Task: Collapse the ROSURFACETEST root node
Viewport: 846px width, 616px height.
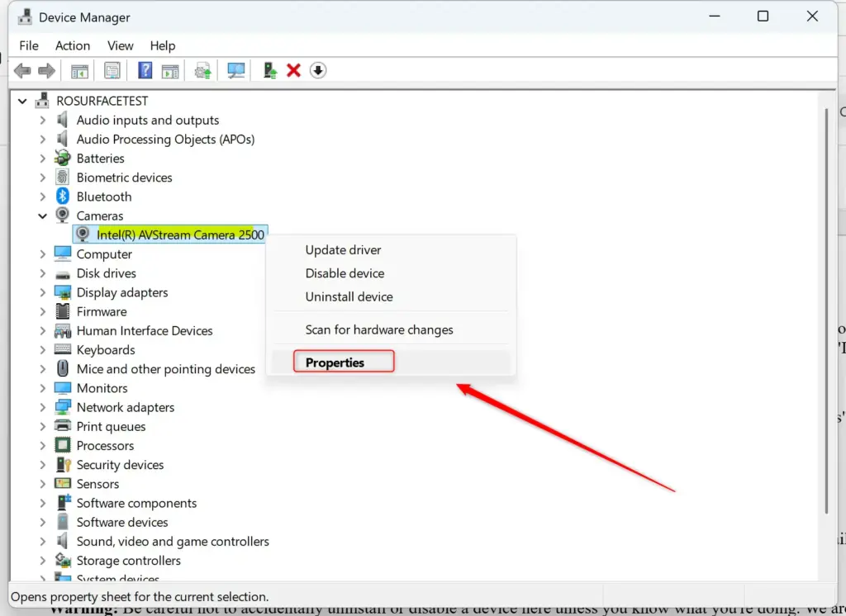Action: (22, 101)
